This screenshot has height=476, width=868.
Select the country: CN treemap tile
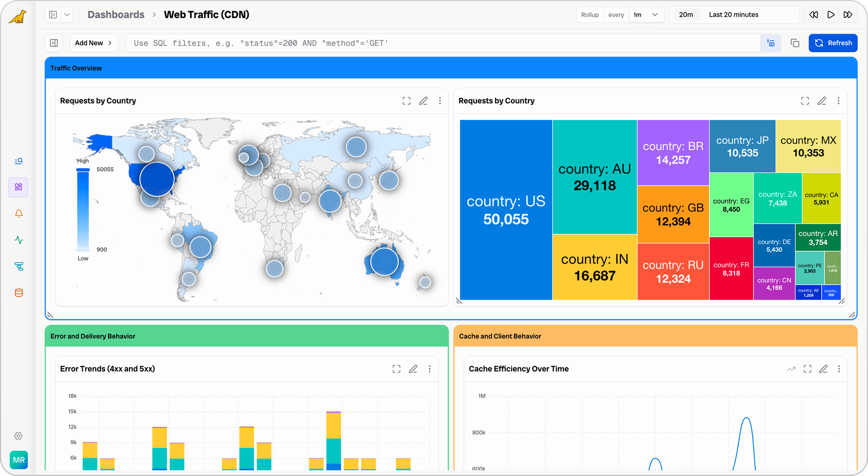pos(774,284)
